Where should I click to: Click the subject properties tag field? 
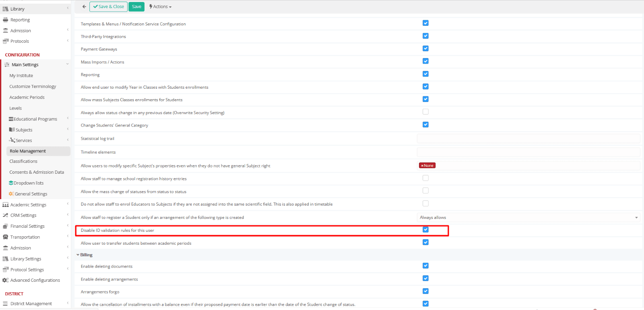click(x=528, y=165)
